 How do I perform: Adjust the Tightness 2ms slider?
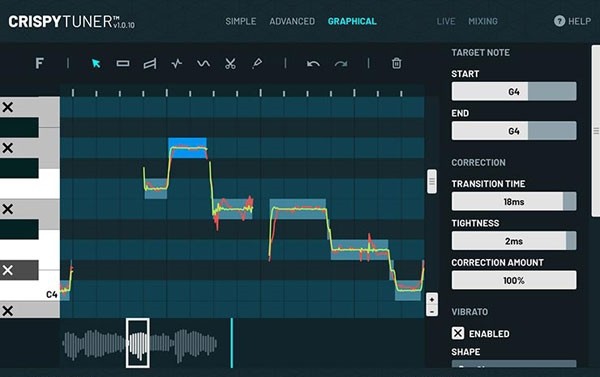coord(514,241)
